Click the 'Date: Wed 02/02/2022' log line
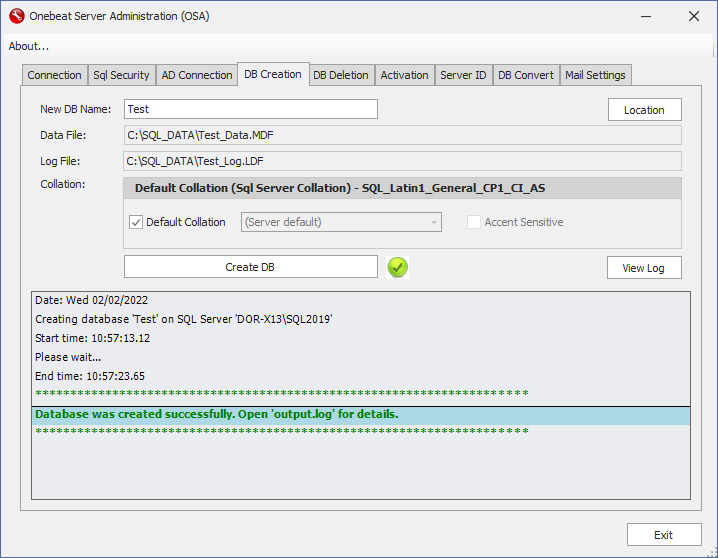The height and width of the screenshot is (558, 718). click(91, 300)
